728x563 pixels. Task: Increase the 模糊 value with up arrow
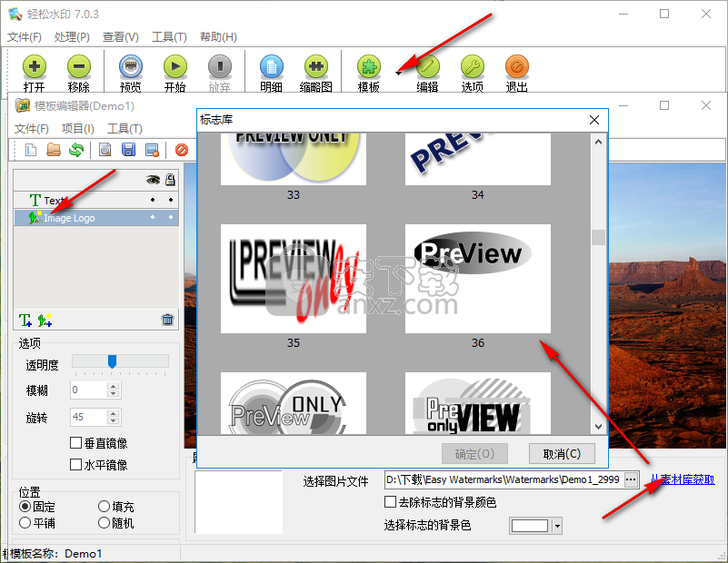113,386
